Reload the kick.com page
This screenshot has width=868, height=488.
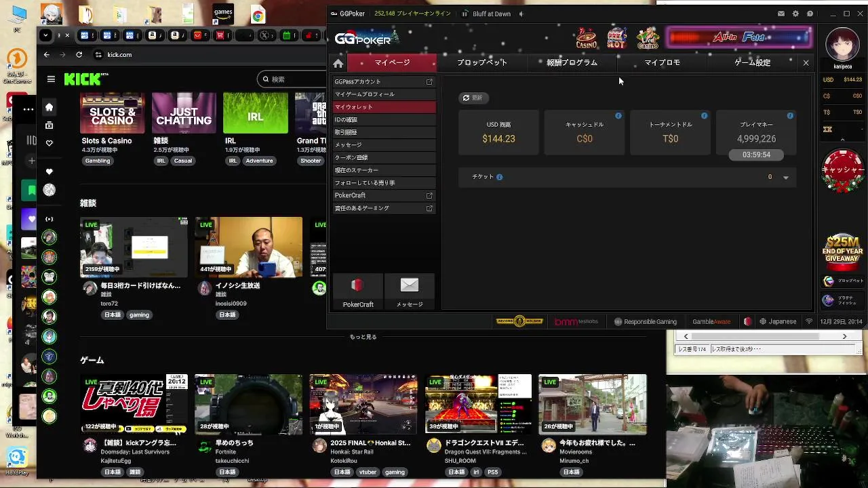[79, 54]
